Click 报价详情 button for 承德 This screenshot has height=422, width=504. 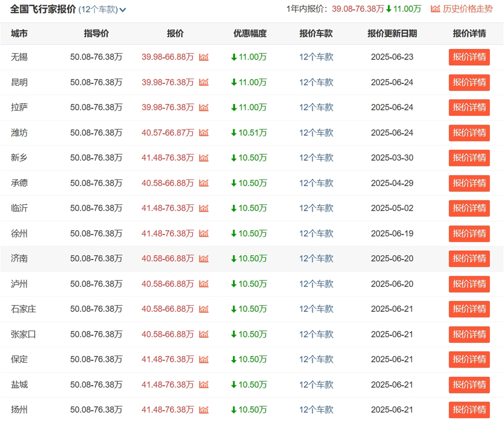469,183
